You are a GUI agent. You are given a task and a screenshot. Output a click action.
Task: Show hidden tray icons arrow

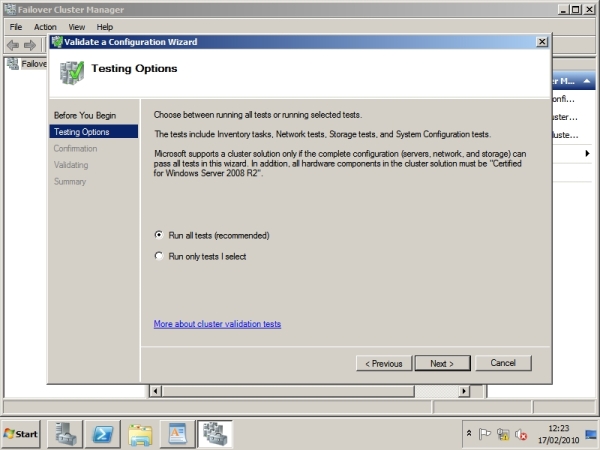point(469,434)
